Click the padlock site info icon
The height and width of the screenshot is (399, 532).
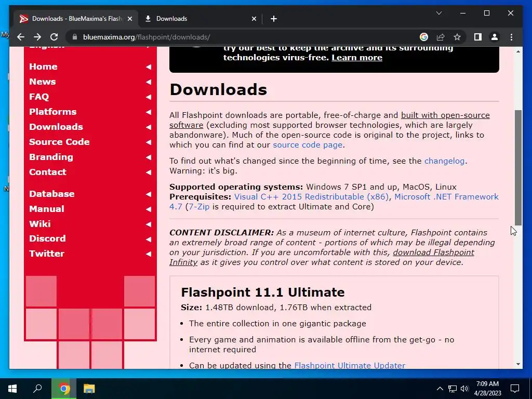(x=75, y=37)
